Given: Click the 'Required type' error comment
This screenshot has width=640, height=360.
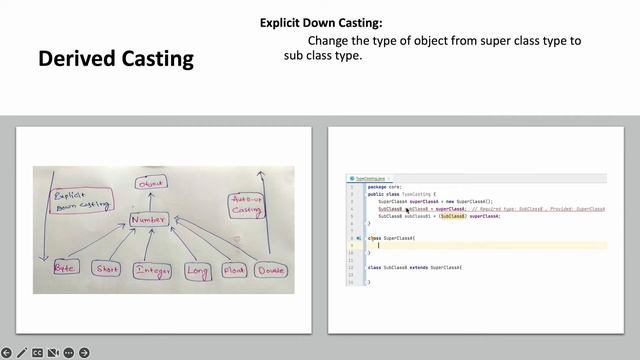Looking at the screenshot, I should point(538,209).
